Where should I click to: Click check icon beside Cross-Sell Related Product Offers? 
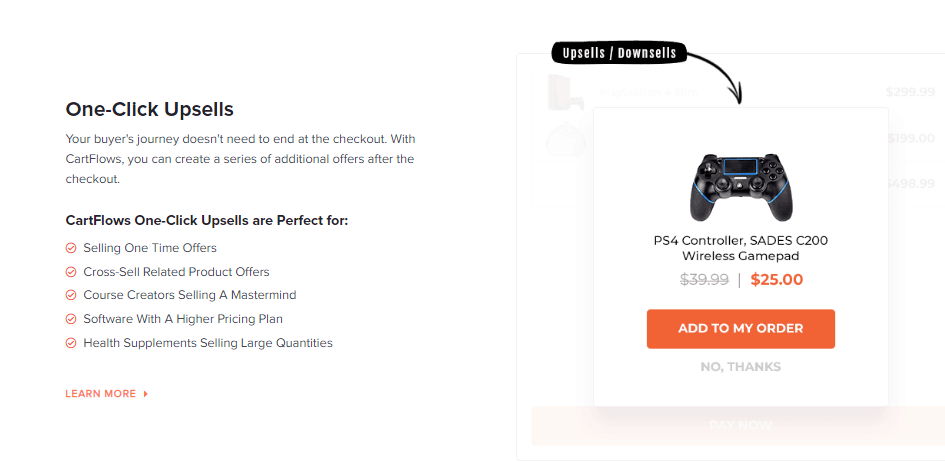(71, 272)
